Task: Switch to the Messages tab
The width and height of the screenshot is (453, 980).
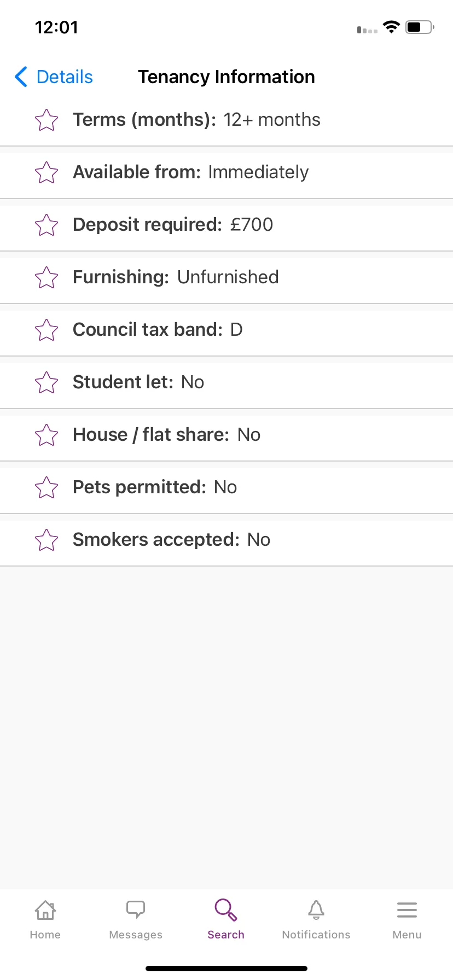Action: [136, 920]
